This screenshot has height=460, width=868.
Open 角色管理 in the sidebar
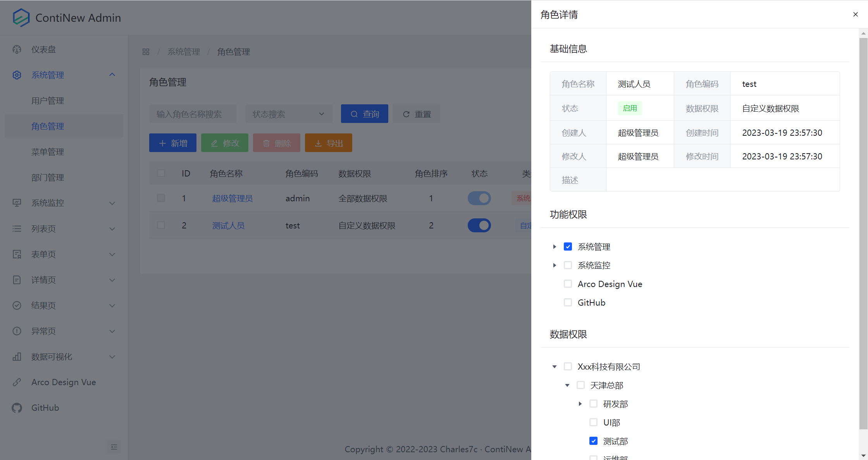64,126
